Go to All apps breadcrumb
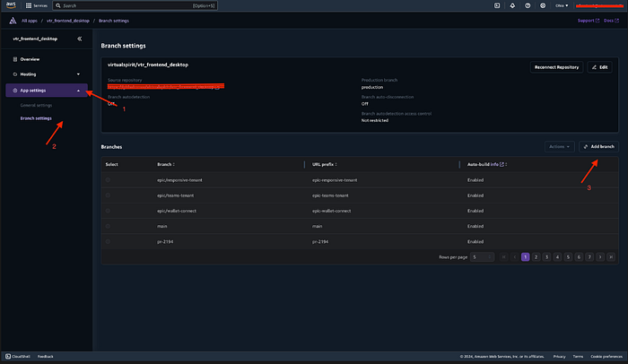 click(30, 21)
